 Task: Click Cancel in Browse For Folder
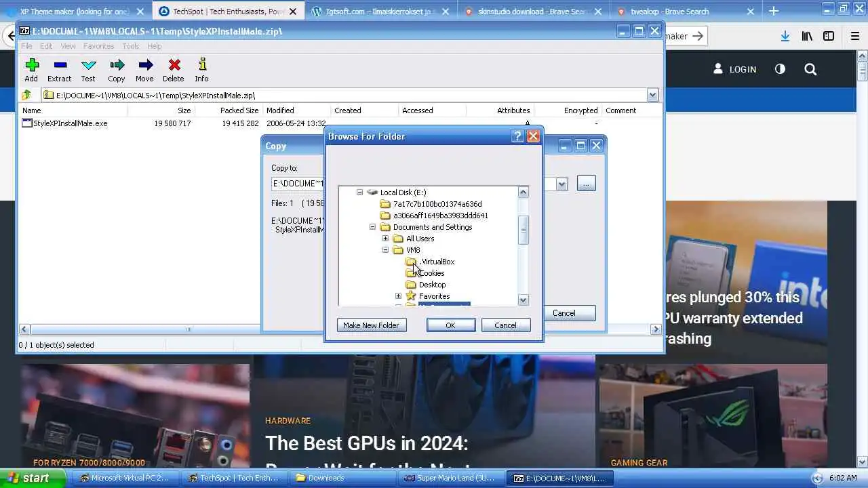pyautogui.click(x=505, y=325)
